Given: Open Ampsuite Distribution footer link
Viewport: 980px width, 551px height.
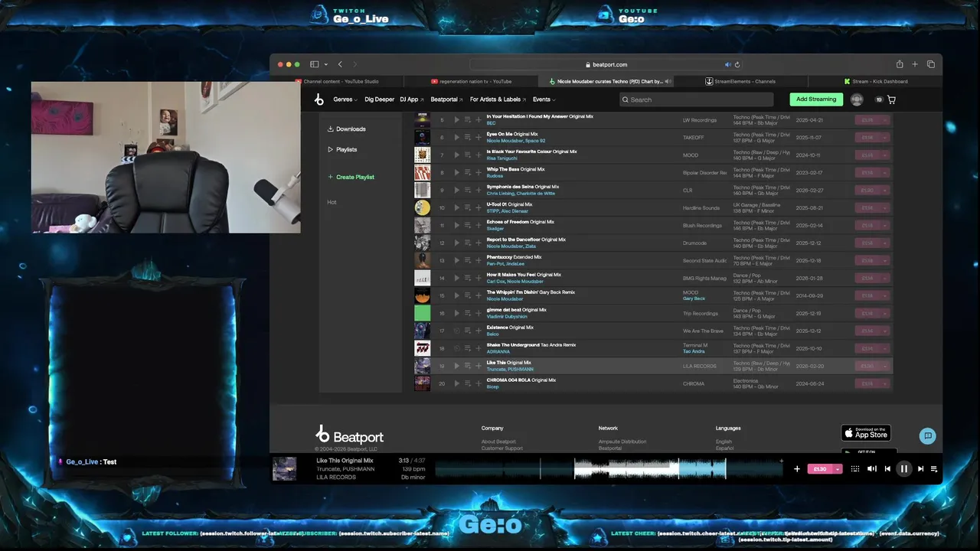Looking at the screenshot, I should [x=622, y=442].
